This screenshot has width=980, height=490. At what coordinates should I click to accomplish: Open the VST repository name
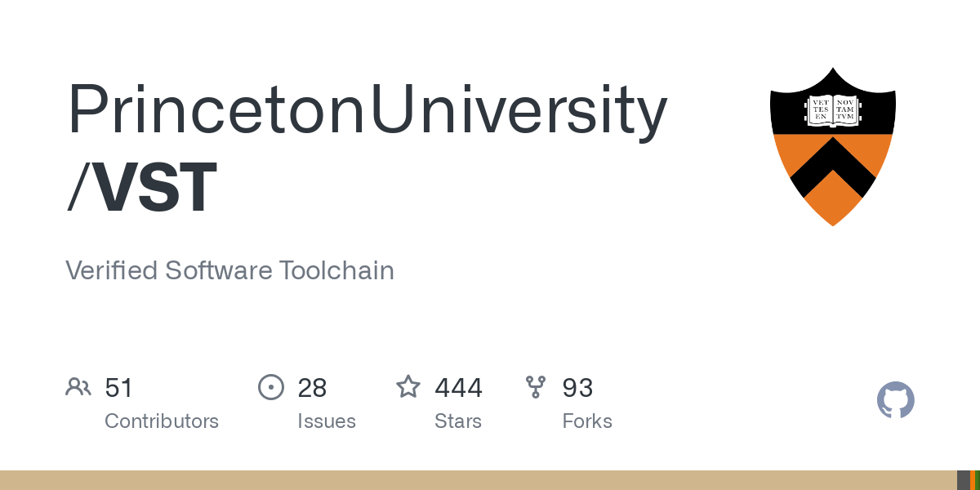(x=155, y=188)
